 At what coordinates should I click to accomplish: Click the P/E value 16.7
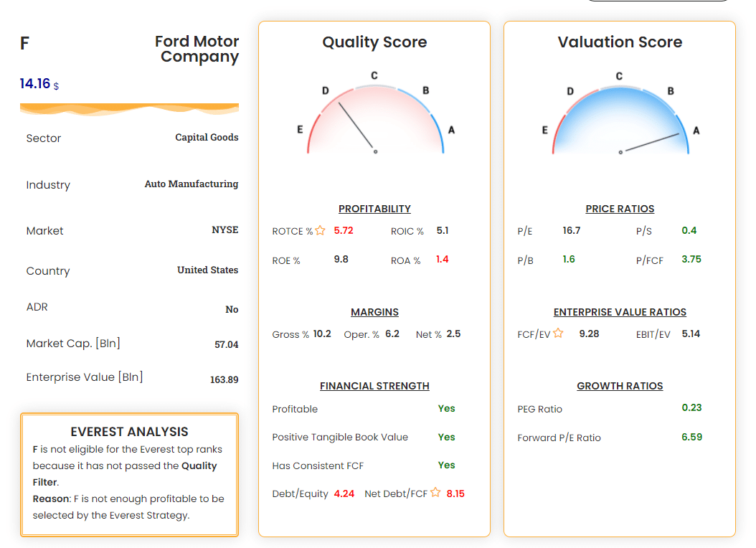572,230
